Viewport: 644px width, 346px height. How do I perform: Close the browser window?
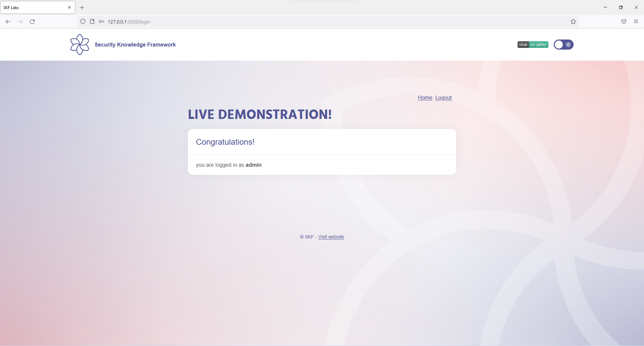pos(636,7)
